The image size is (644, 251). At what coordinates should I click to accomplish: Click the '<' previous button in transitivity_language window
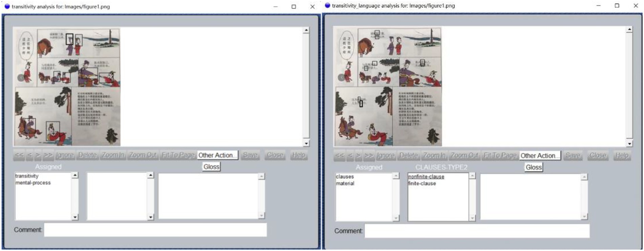pos(350,156)
